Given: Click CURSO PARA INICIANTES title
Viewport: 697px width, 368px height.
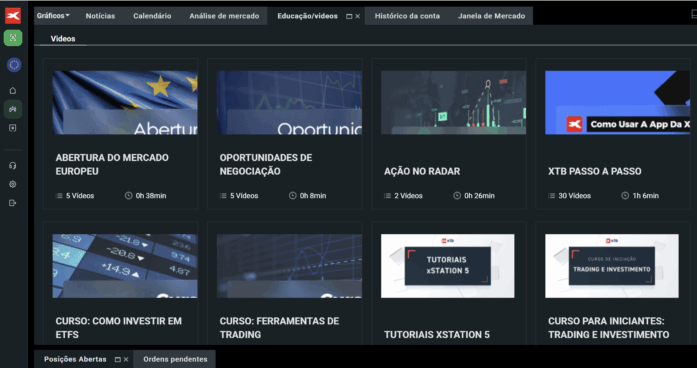Looking at the screenshot, I should coord(609,328).
